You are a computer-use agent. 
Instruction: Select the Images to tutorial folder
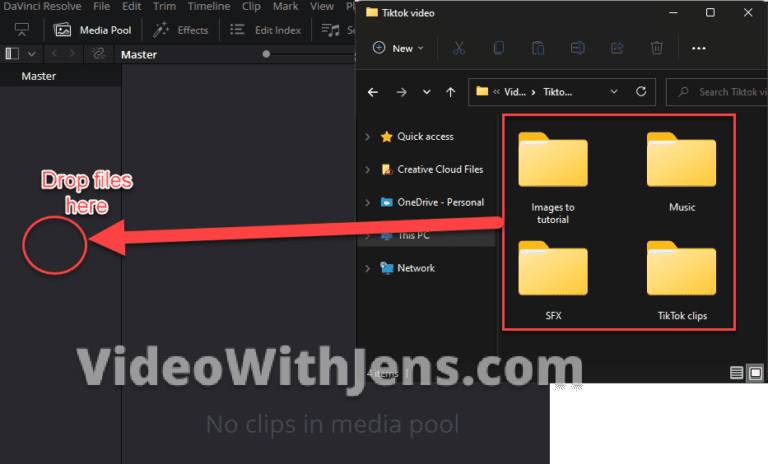pos(553,178)
